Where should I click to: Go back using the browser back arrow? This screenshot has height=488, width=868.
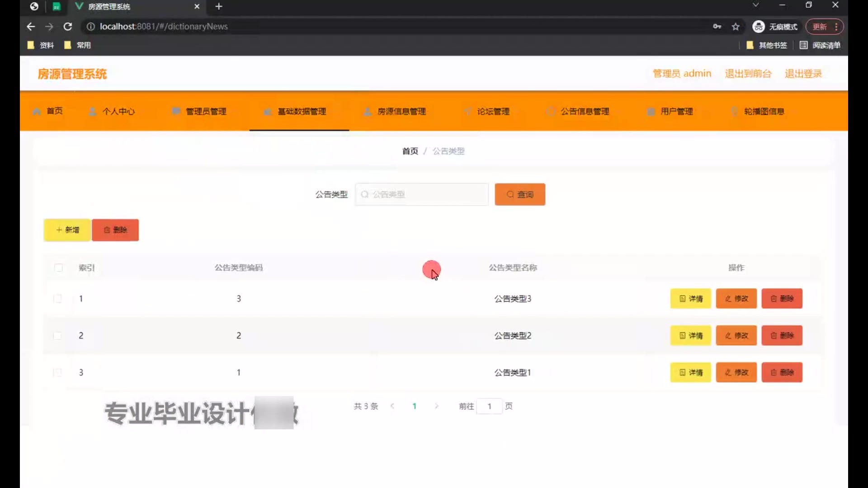pos(31,27)
